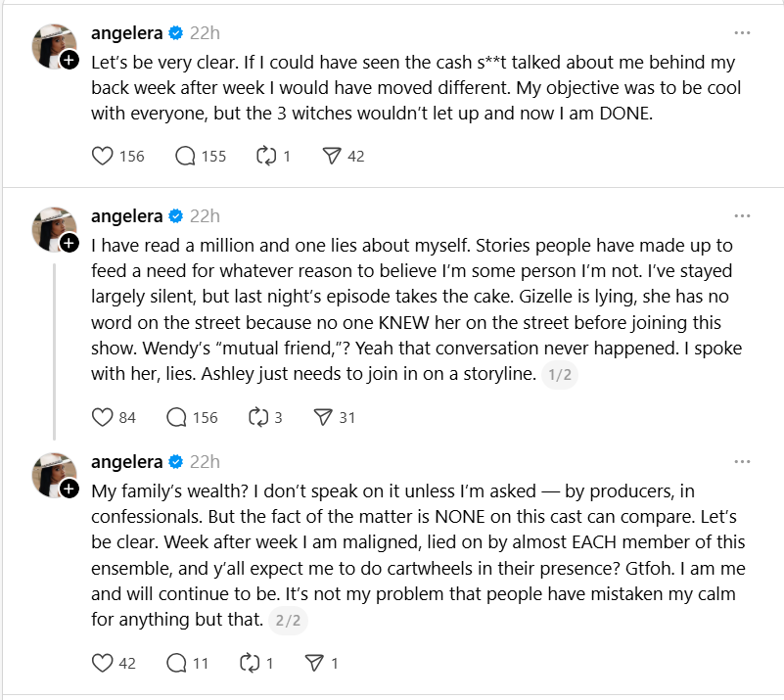Click the 22h timestamp on second post
The image size is (784, 700).
205,216
